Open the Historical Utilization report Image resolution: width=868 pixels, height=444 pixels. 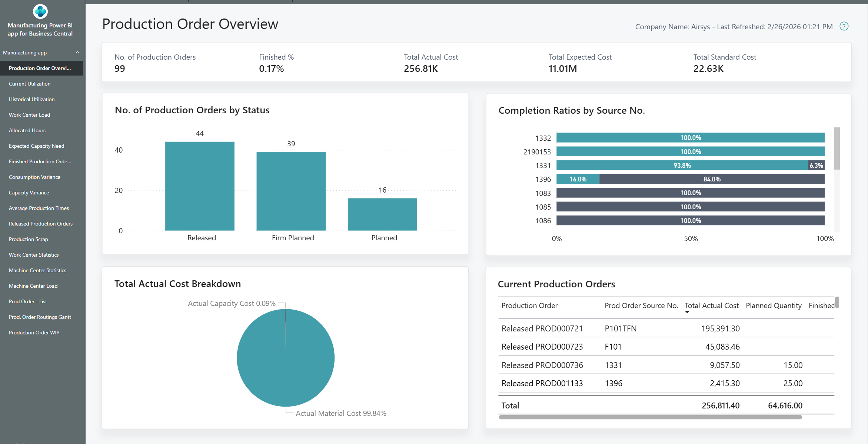[x=31, y=99]
